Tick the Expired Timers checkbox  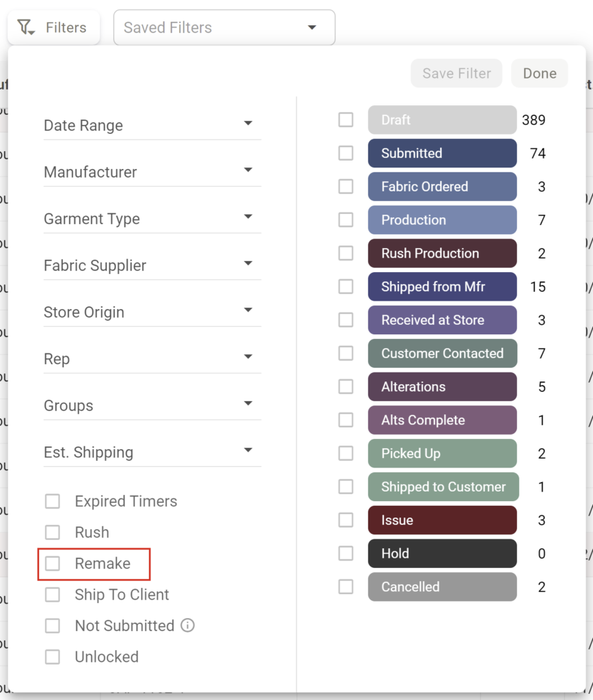[x=53, y=501]
